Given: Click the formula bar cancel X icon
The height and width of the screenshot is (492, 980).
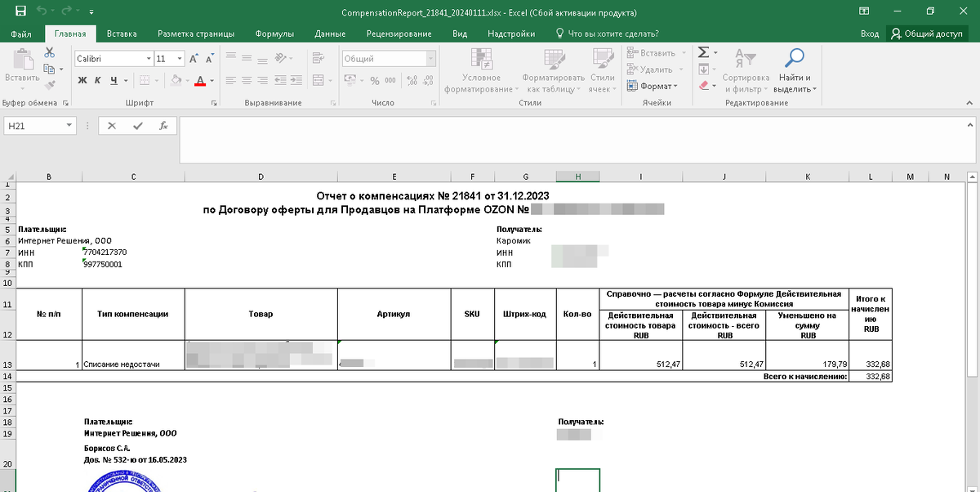Looking at the screenshot, I should [112, 126].
